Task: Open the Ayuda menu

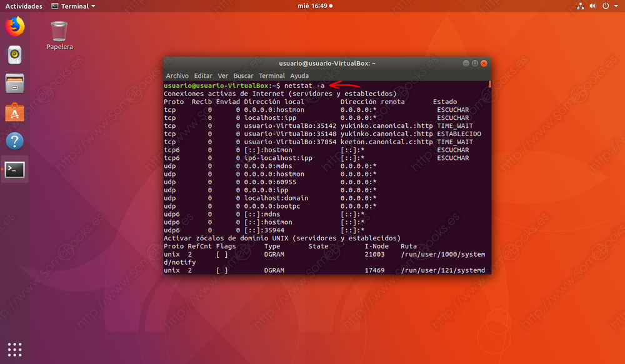Action: 299,76
